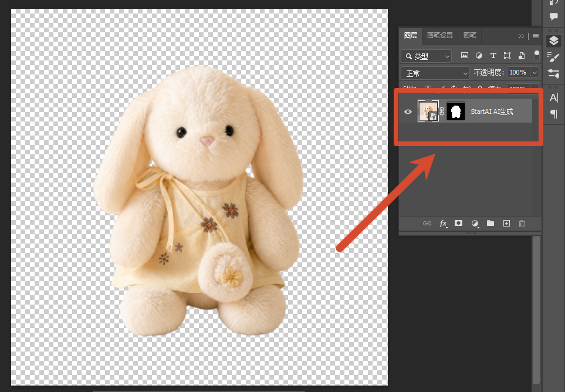Open the Character panel dock icon
Viewport: 565px width, 392px height.
[553, 97]
